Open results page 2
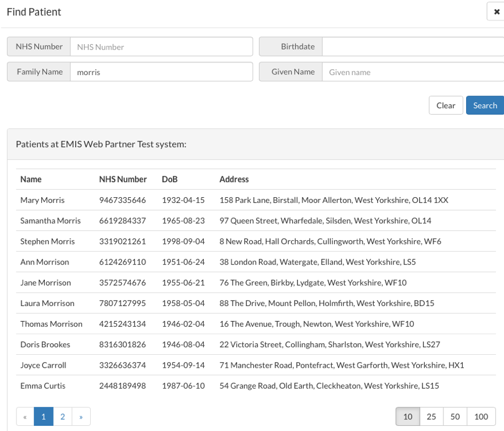 click(x=63, y=416)
